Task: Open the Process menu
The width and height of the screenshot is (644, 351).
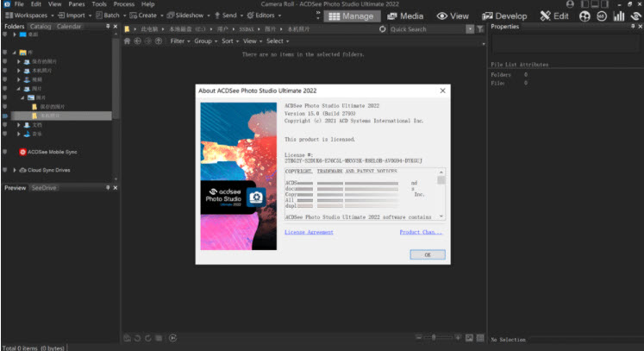Action: tap(124, 4)
